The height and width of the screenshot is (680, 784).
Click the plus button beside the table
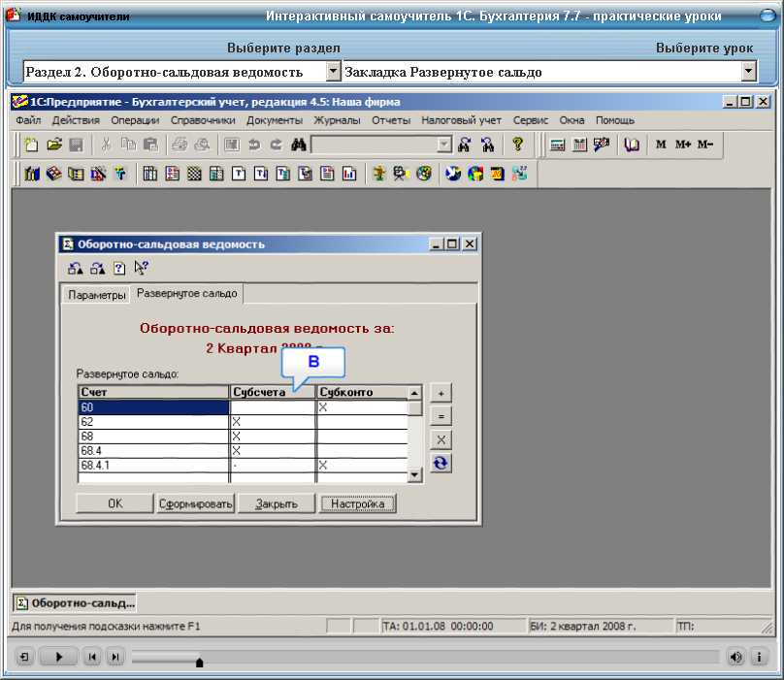point(441,394)
